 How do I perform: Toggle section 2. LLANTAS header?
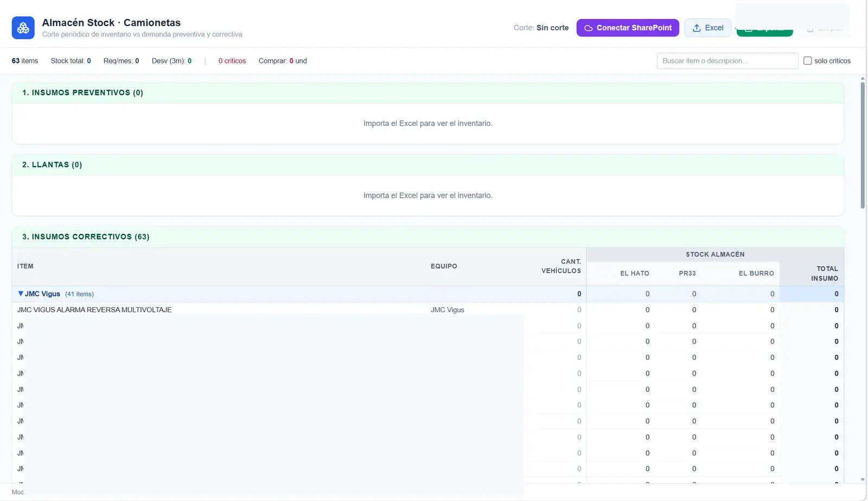[x=427, y=165]
